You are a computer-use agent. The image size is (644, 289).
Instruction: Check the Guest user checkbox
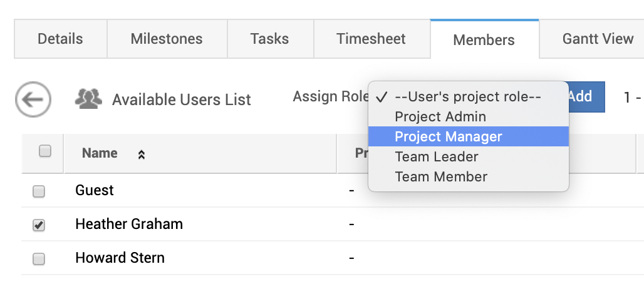[x=39, y=191]
